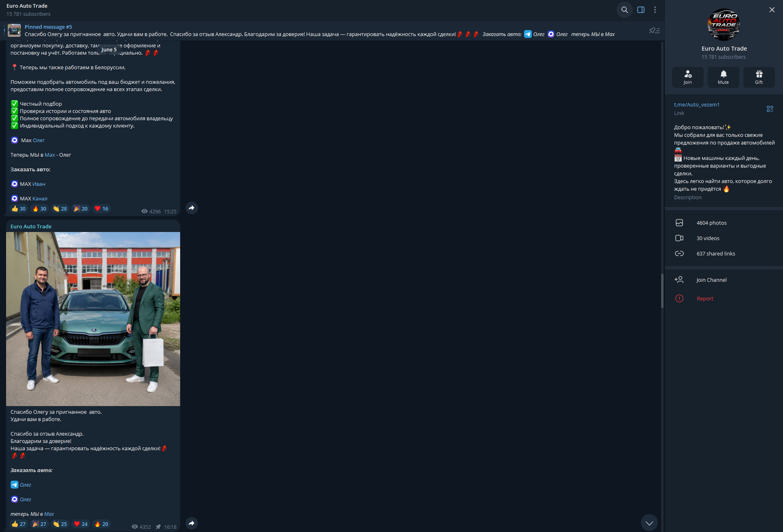This screenshot has width=783, height=532.
Task: Open the channel search icon
Action: click(x=625, y=10)
